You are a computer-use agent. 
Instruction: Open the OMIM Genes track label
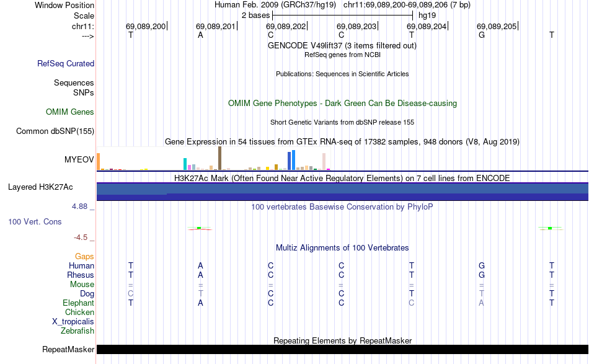coord(70,112)
